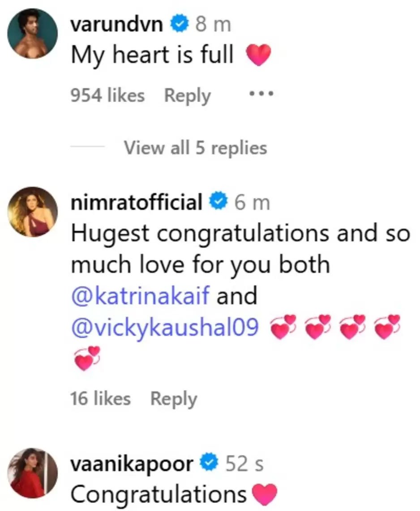Screen dimensions: 420x511
Task: Click the nimratofficial username
Action: 137,203
